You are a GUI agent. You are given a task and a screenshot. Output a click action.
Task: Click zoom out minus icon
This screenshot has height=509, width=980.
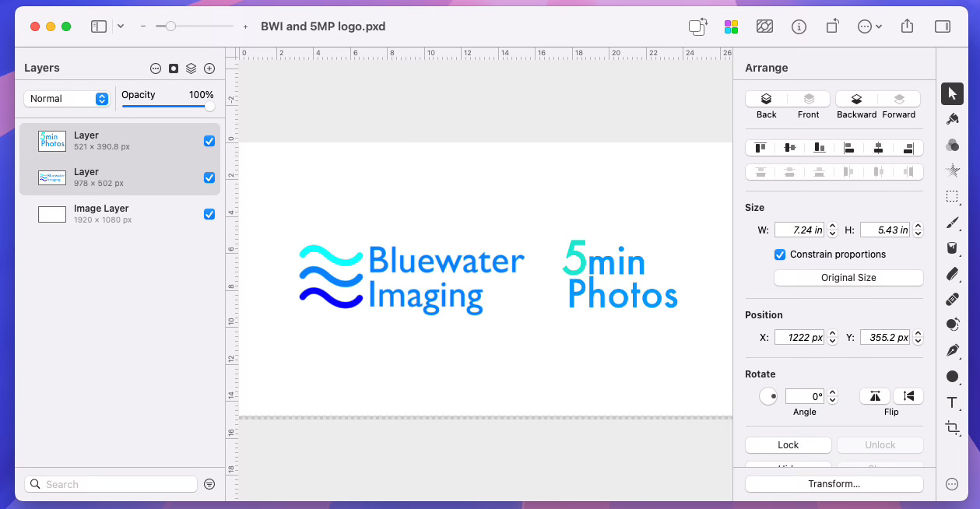[x=143, y=26]
